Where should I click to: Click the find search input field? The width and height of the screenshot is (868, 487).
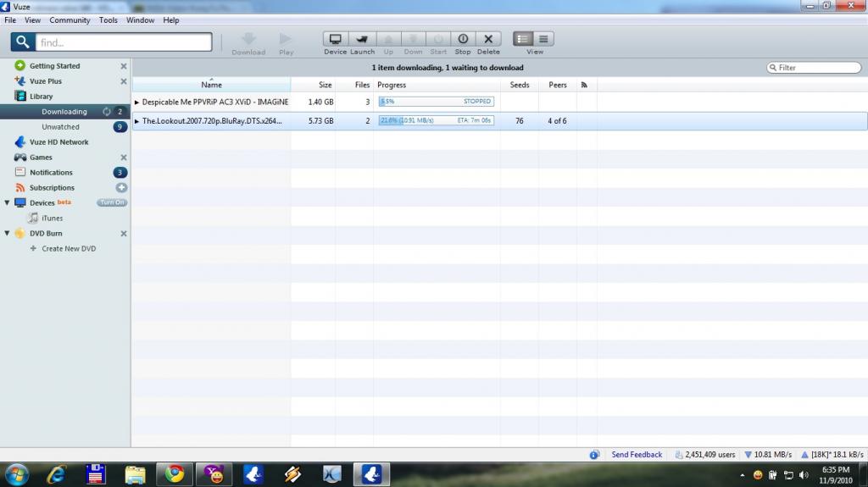click(124, 42)
